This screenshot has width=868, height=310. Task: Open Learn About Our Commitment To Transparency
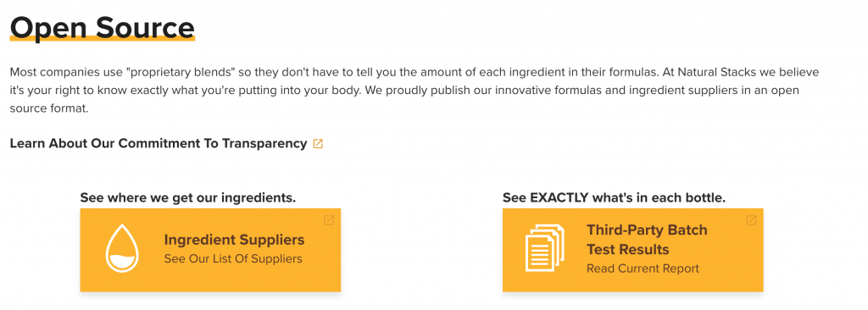click(159, 143)
